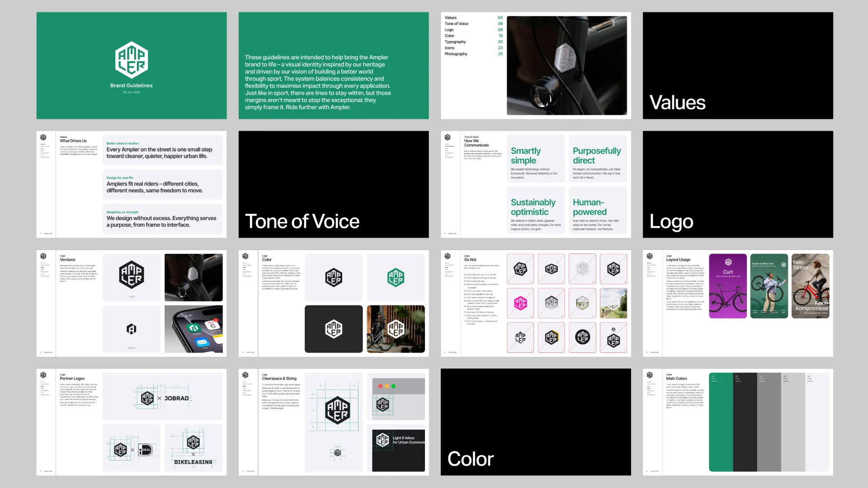The image size is (868, 488).
Task: Open the Typography page from the contents list
Action: point(455,42)
